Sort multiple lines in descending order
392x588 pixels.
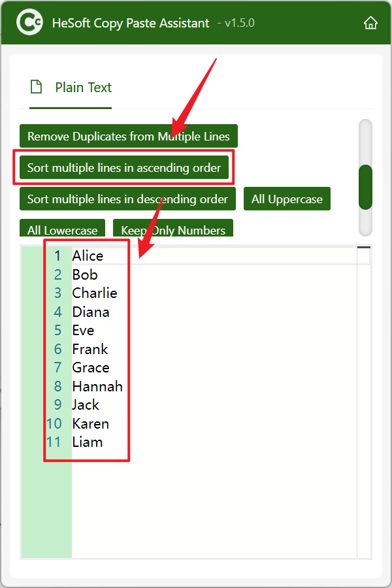[x=127, y=199]
